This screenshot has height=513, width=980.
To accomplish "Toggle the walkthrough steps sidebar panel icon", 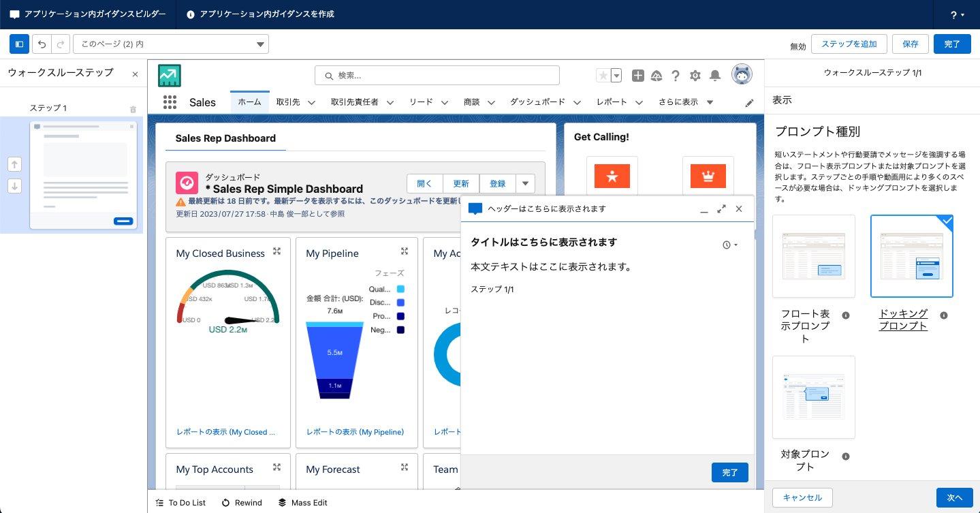I will pos(19,44).
